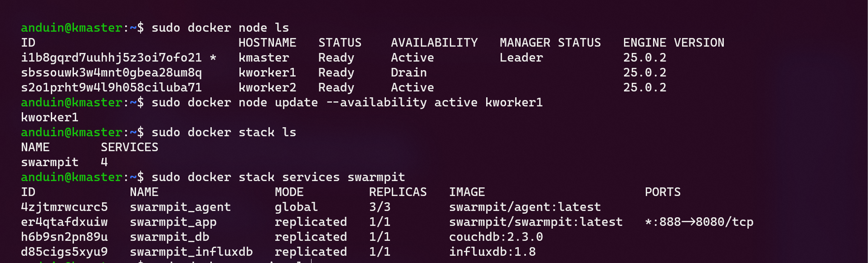Click the *:888->8080/tcp port mapping
This screenshot has height=263, width=868.
coord(699,222)
